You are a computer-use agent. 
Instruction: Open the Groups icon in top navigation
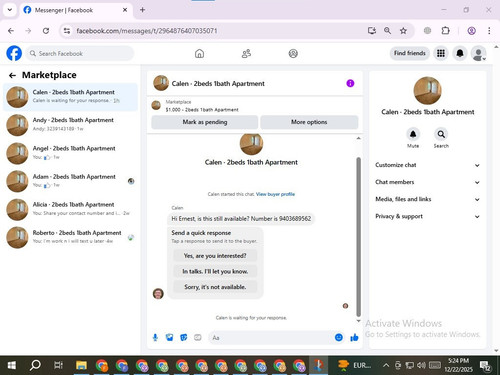click(x=293, y=53)
